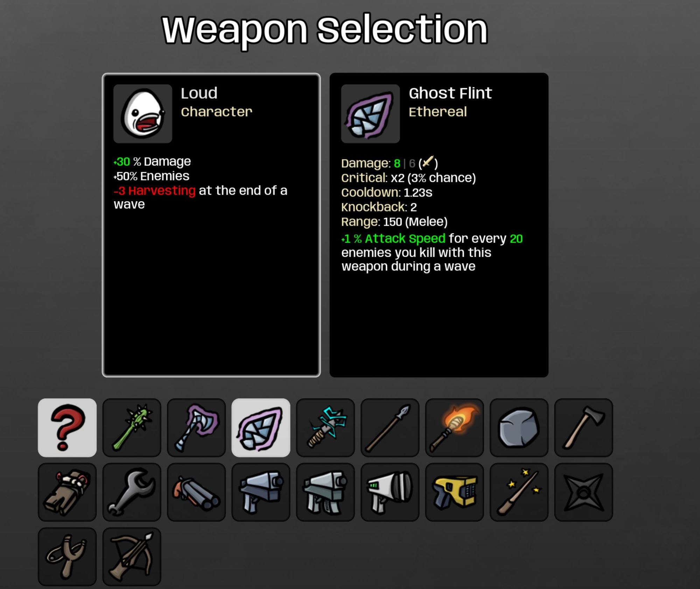The height and width of the screenshot is (589, 700).
Task: Select the Ghost Flint weapon icon
Action: (261, 427)
